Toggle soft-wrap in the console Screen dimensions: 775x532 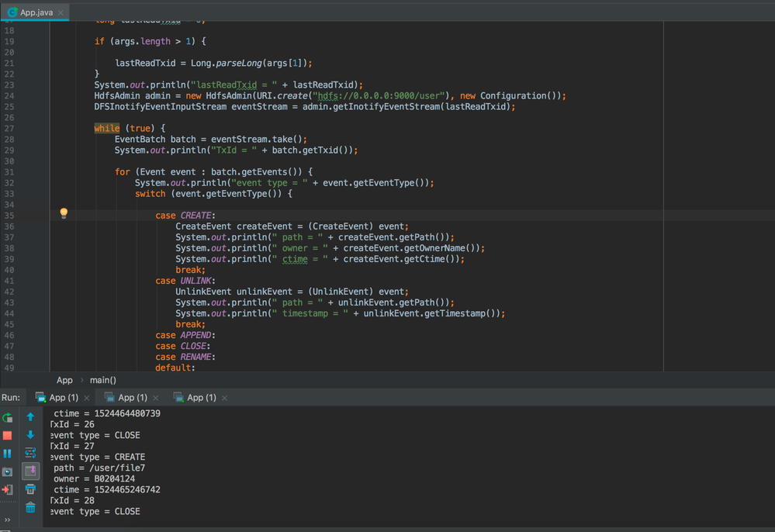(x=31, y=453)
